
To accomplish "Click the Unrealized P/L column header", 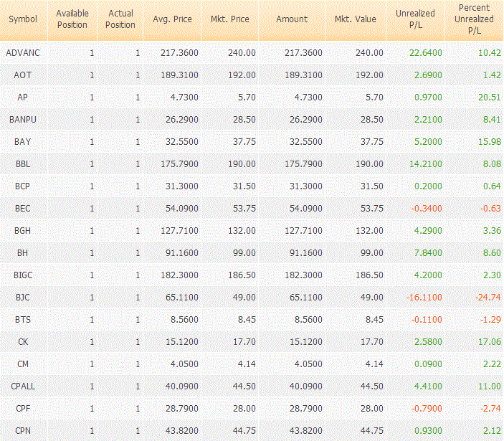I will pyautogui.click(x=415, y=19).
